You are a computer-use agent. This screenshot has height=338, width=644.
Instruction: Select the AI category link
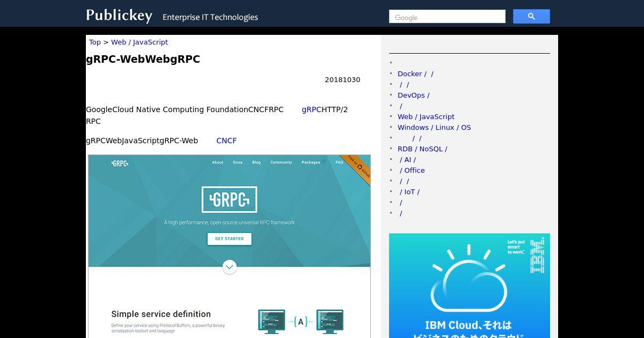point(408,159)
